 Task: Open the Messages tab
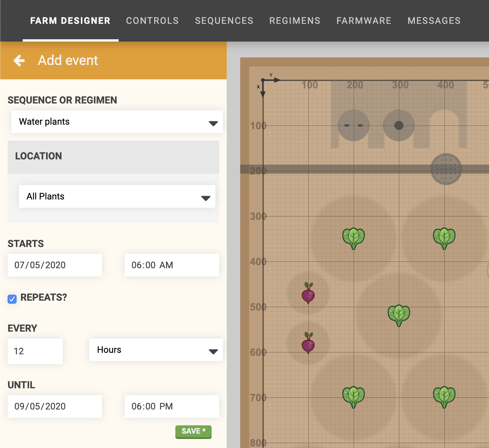[434, 21]
